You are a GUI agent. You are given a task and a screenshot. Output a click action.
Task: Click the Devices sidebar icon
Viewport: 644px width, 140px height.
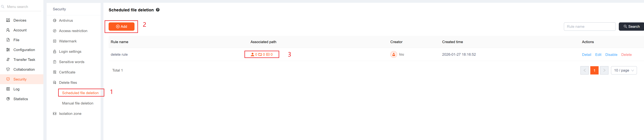point(8,20)
